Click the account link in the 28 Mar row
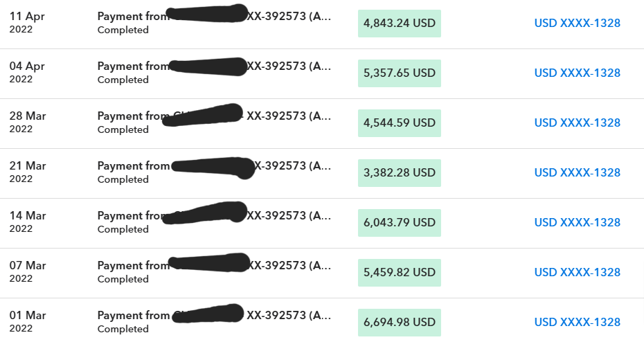The width and height of the screenshot is (644, 342). point(577,123)
